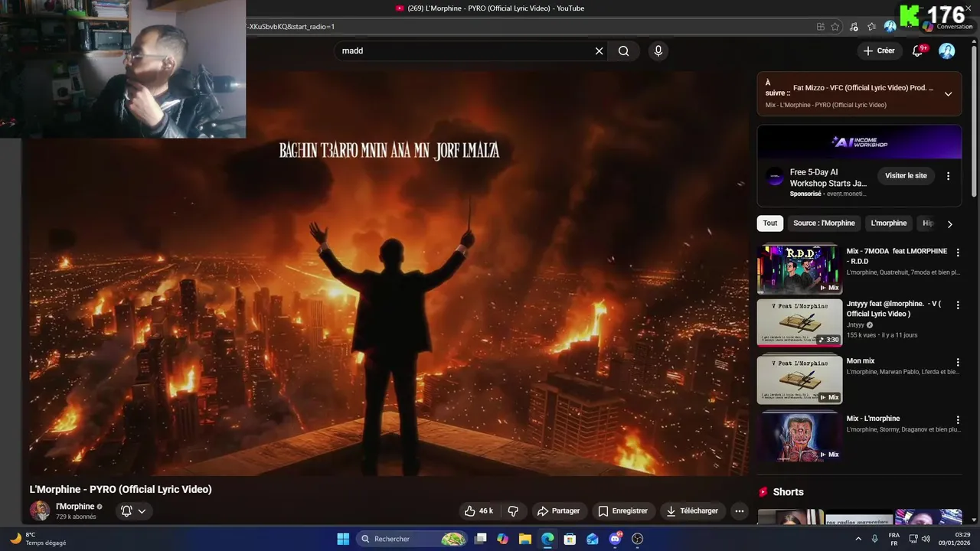Open the 'Mix - 7MODA feat LMORPHINE' thumbnail
980x551 pixels.
pyautogui.click(x=799, y=269)
